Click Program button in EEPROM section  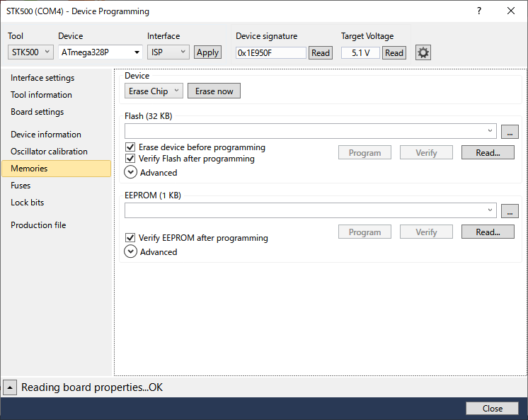[365, 232]
